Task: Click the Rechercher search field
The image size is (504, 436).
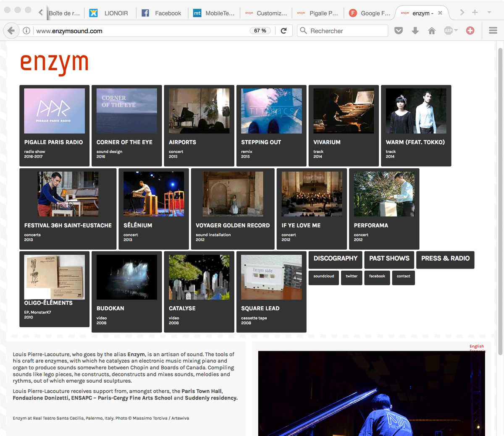Action: (342, 31)
